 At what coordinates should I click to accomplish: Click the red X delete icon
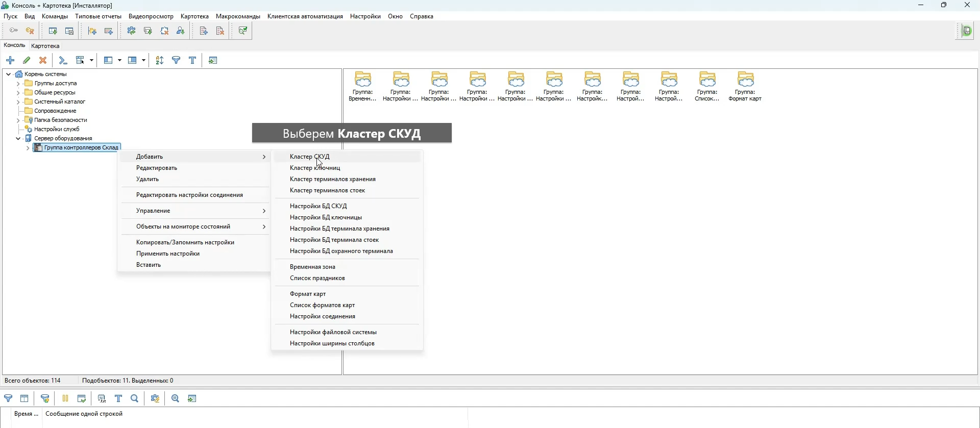click(x=43, y=61)
